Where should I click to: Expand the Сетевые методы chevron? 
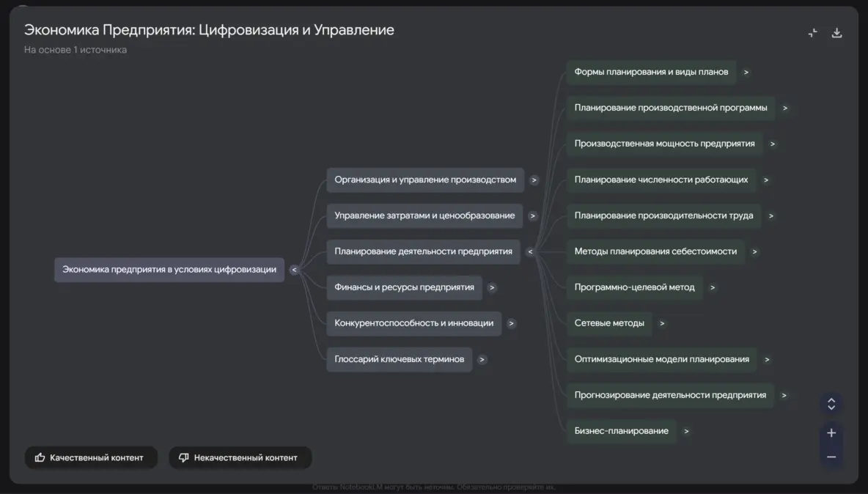[x=662, y=323]
